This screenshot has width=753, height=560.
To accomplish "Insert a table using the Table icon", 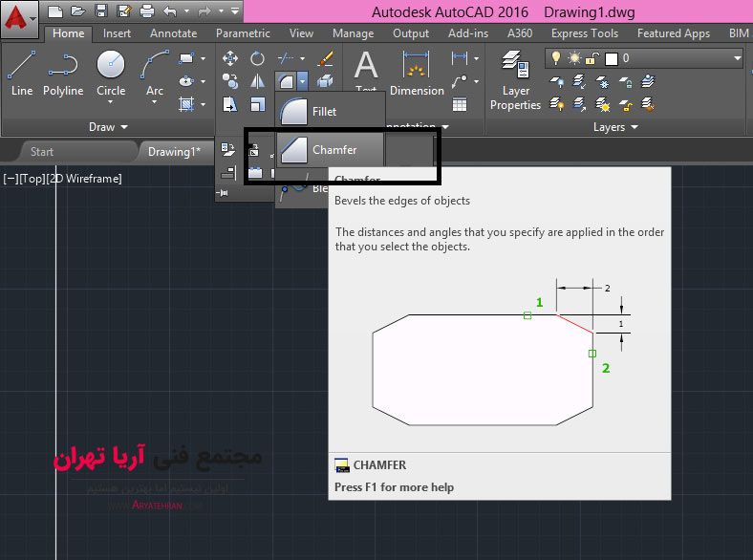I will click(x=460, y=104).
